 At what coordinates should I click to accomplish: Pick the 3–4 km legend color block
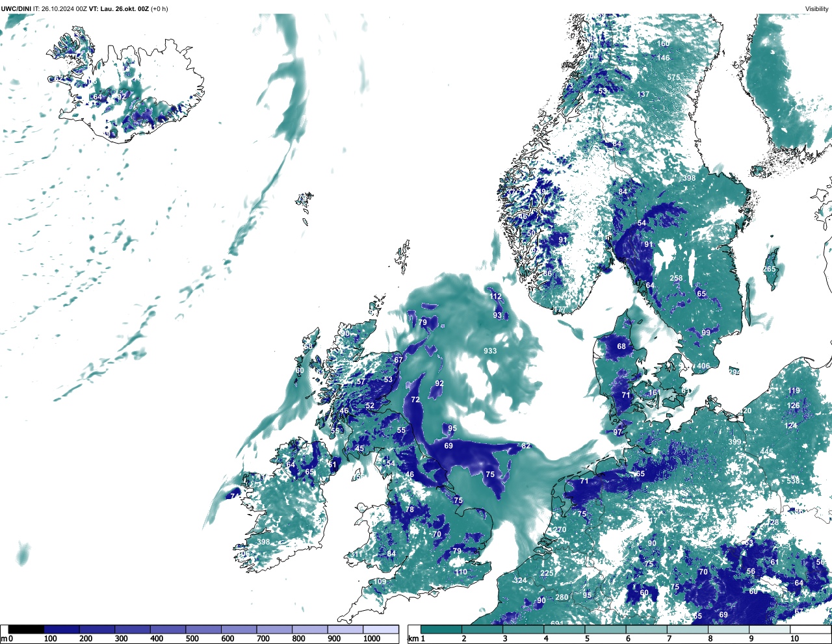523,629
